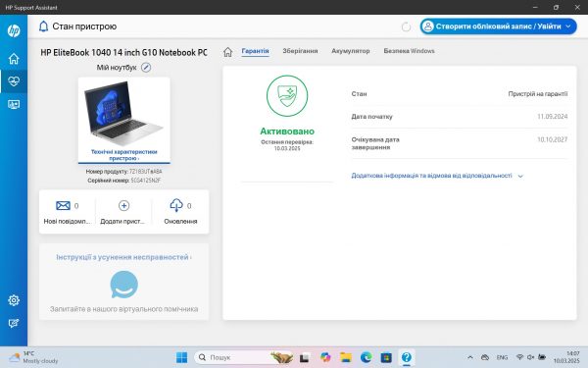588x368 pixels.
Task: Click Додати пристрій label
Action: pos(122,221)
